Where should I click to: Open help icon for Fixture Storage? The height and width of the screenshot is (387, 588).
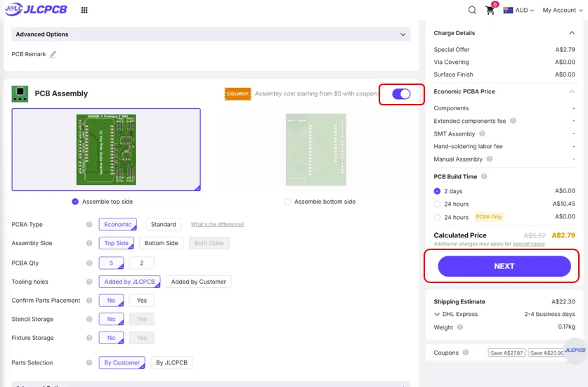(x=89, y=338)
